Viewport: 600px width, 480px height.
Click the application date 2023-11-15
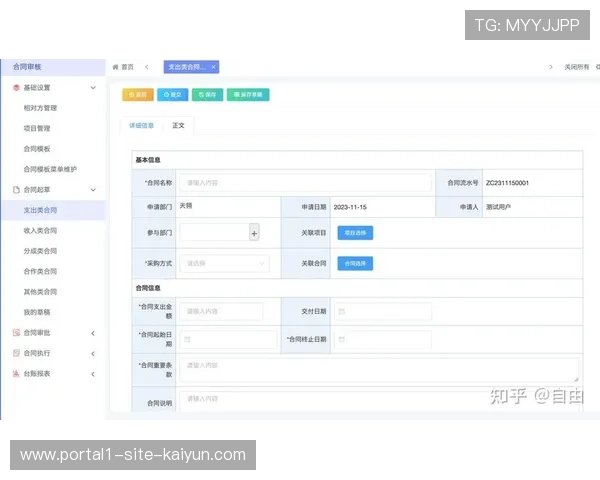point(350,207)
